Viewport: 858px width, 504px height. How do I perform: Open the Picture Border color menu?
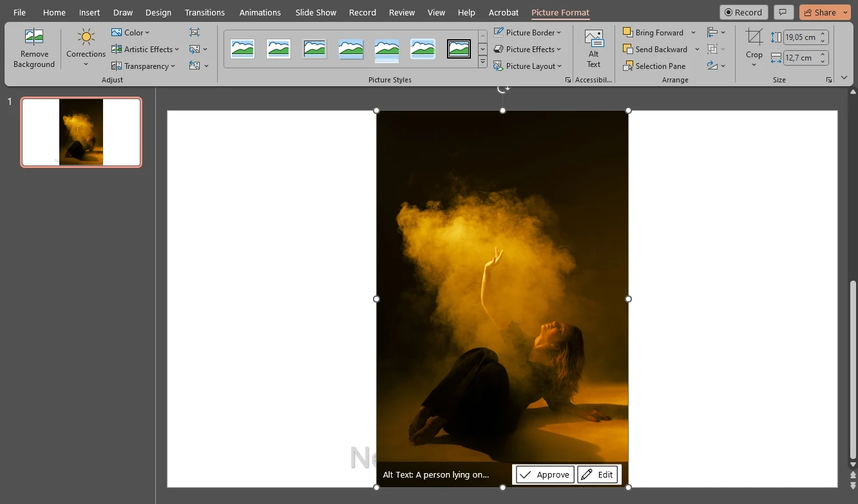tap(528, 32)
